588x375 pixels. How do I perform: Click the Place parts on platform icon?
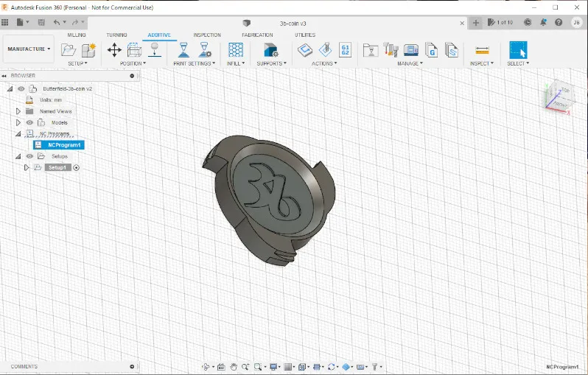point(154,49)
